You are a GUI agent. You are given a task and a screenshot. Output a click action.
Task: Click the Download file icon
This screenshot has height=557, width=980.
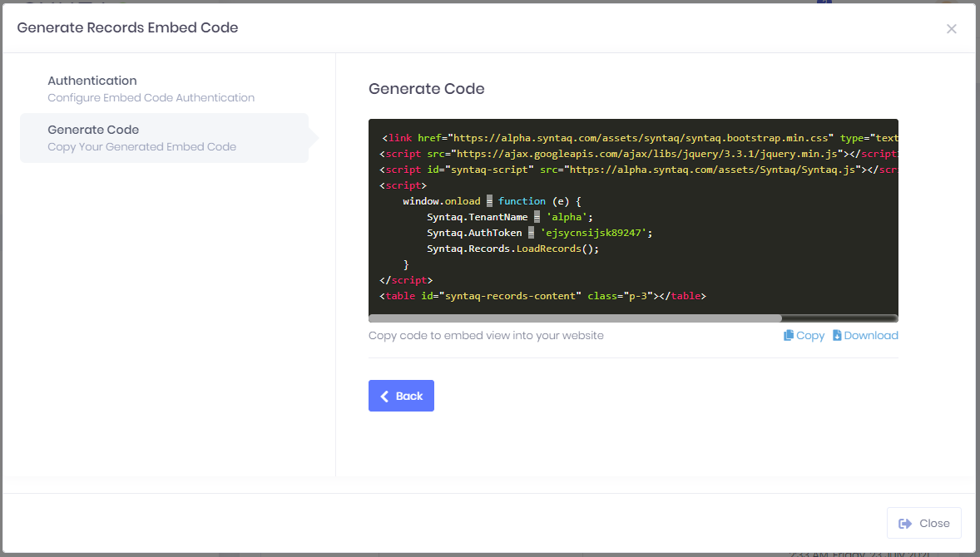click(x=837, y=335)
